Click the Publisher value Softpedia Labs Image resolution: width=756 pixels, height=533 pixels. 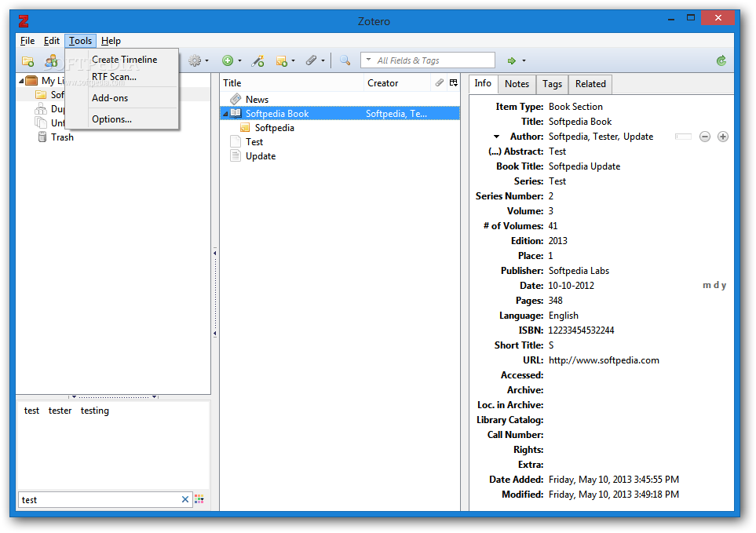click(x=579, y=271)
